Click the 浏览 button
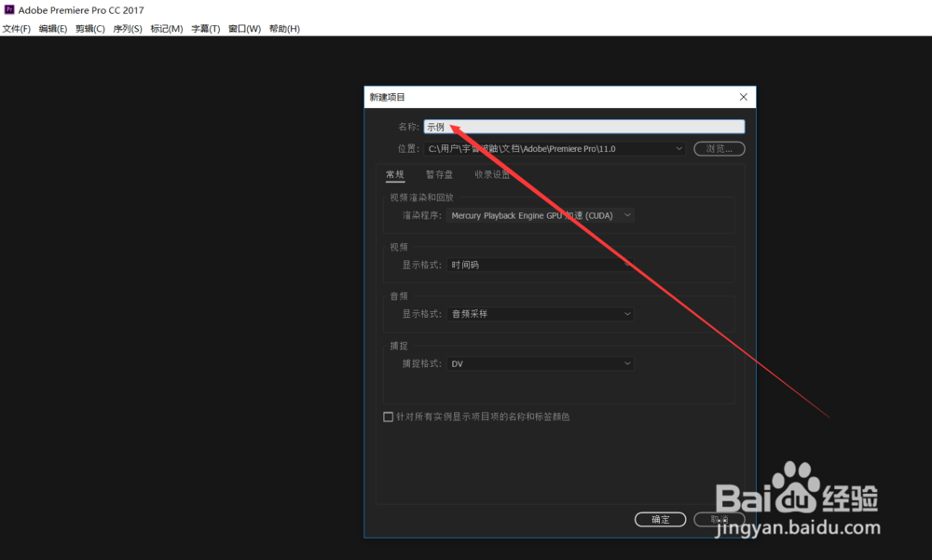932x560 pixels. pos(719,148)
